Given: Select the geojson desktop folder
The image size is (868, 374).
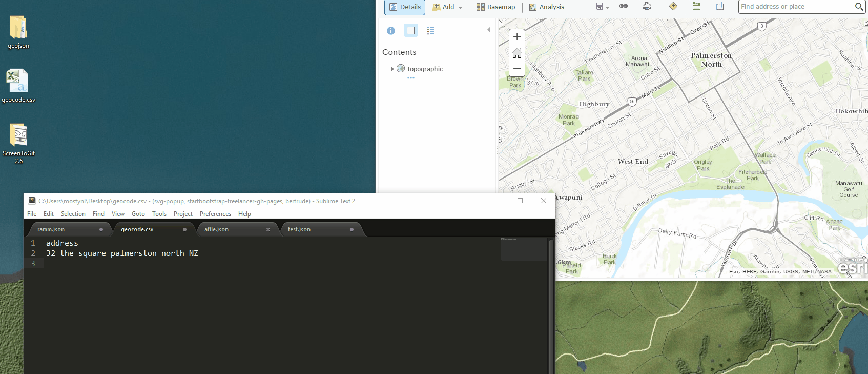Looking at the screenshot, I should (18, 32).
